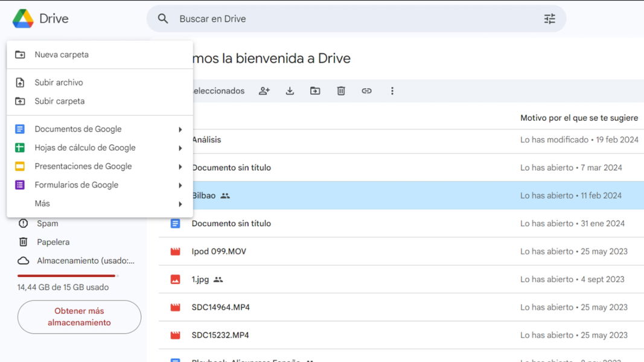
Task: Click the Motivo por el que se te sugiere header
Action: (579, 118)
